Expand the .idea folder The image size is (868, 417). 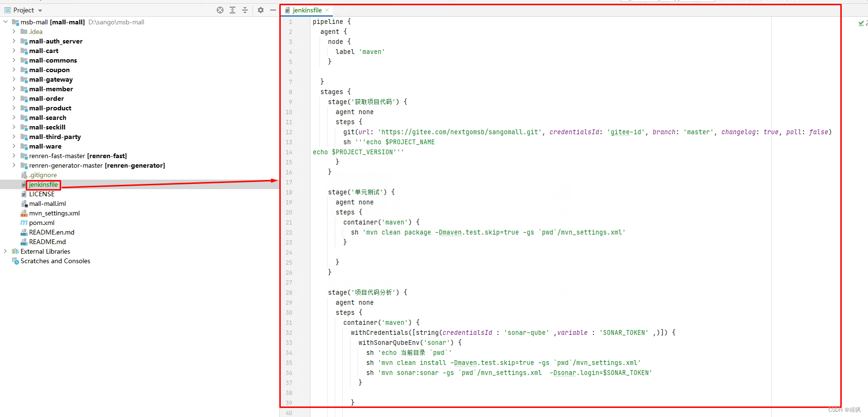tap(14, 32)
